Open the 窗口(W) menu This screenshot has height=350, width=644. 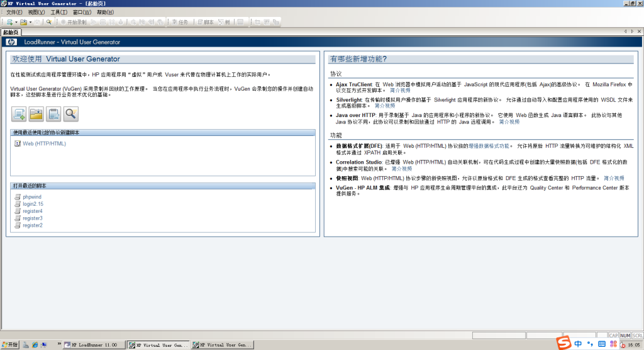click(x=82, y=13)
